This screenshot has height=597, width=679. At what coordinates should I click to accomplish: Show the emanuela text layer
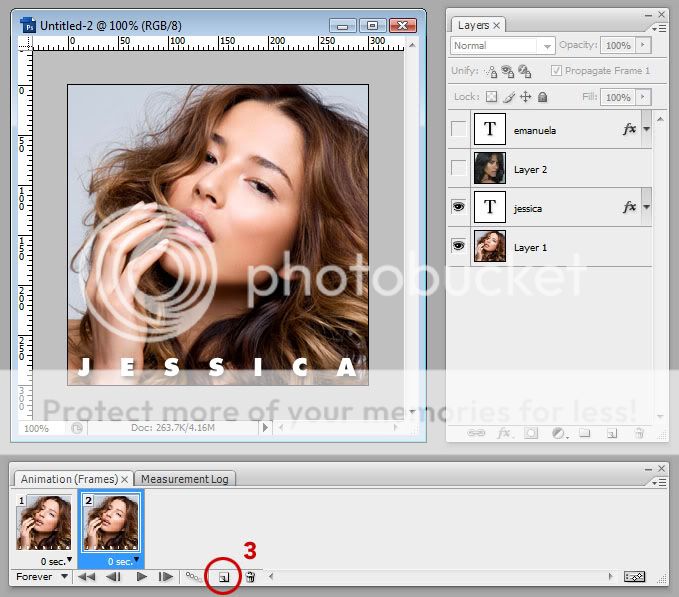coord(459,129)
